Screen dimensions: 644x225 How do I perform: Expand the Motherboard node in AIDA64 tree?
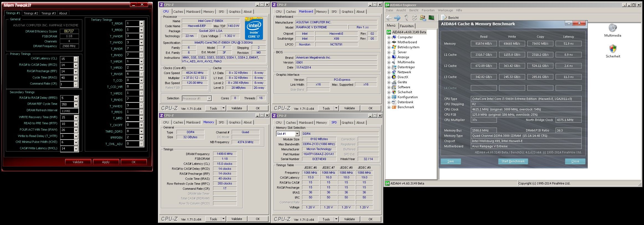coord(389,42)
